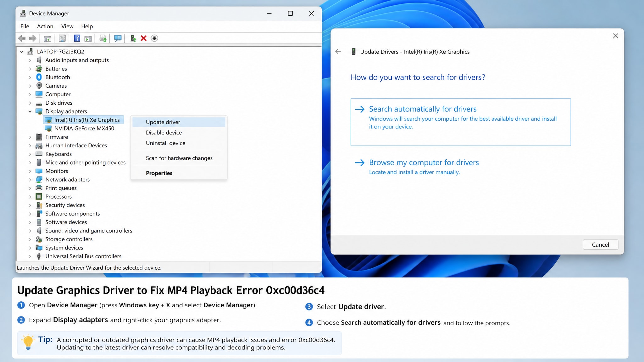This screenshot has height=362, width=644.
Task: Expand the Sound, video and game controllers node
Action: click(30, 231)
